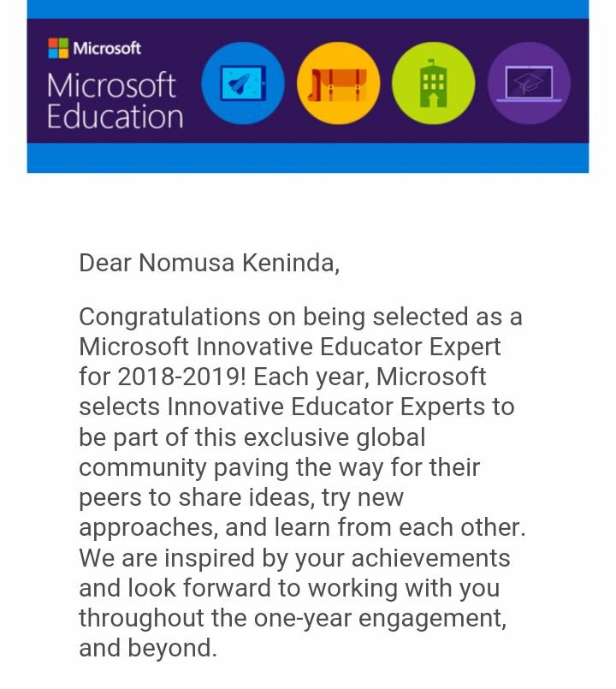Click the Dear Nomusa Keninda greeting
This screenshot has height=689, width=616.
tap(209, 263)
